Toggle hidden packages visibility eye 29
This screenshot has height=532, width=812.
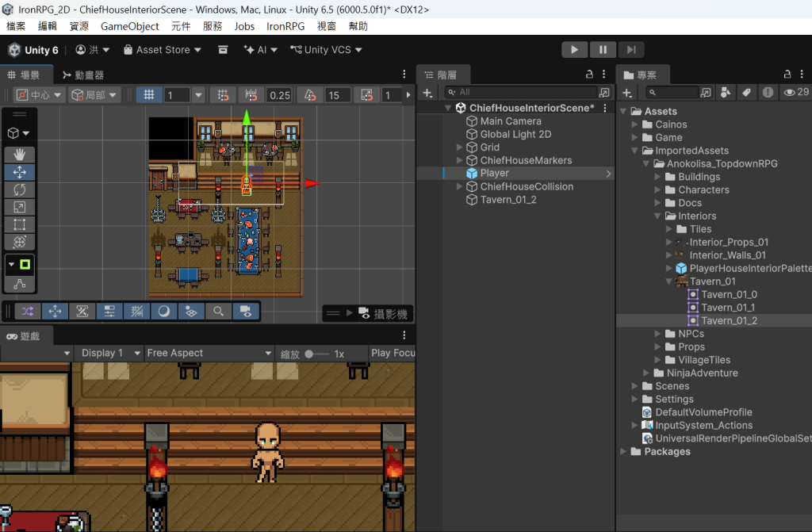click(x=796, y=92)
